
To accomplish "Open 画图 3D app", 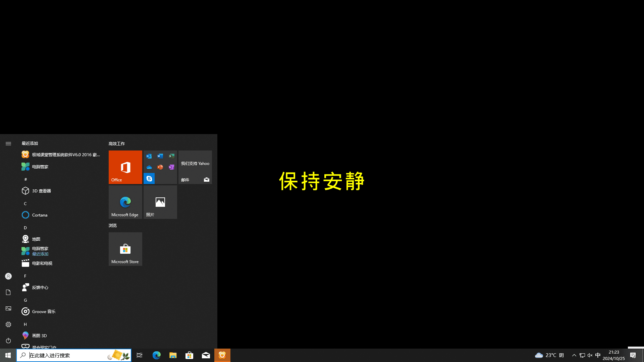I will pyautogui.click(x=61, y=336).
